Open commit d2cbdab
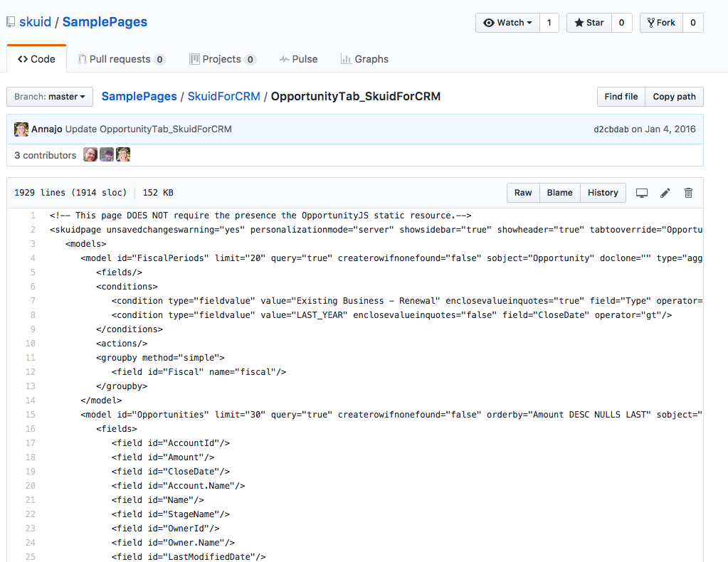Viewport: 728px width, 562px height. 611,129
